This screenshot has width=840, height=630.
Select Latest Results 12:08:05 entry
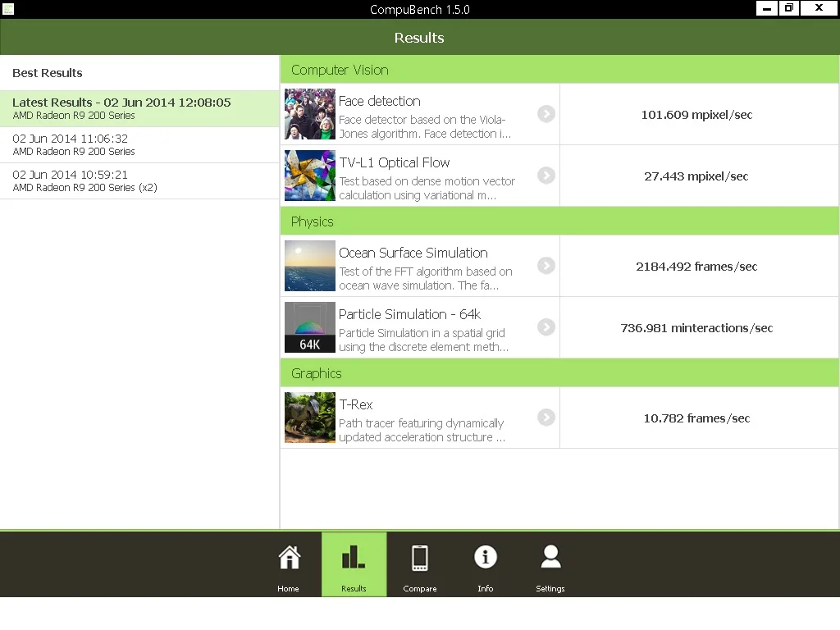(x=139, y=108)
